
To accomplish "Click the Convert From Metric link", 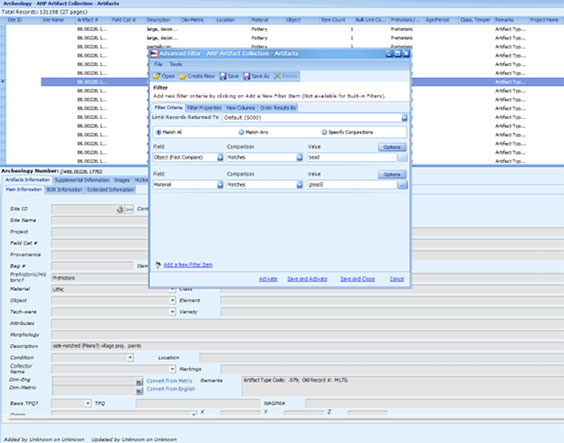I will click(169, 381).
